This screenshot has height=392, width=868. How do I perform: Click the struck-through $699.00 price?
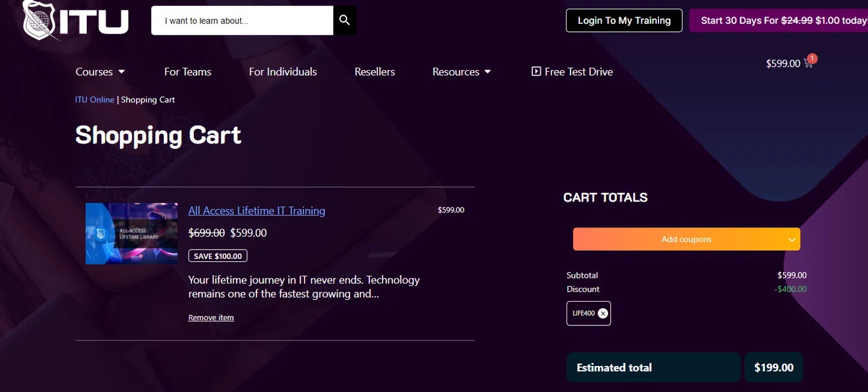point(207,233)
